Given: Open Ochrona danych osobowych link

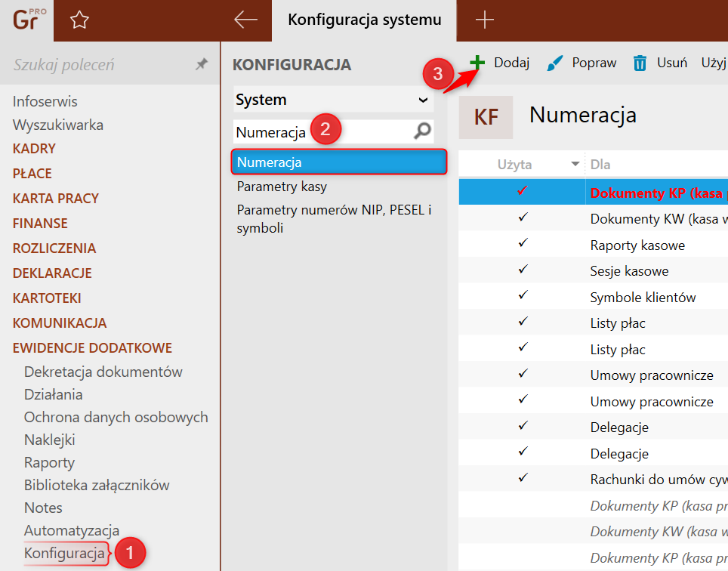Looking at the screenshot, I should (116, 417).
